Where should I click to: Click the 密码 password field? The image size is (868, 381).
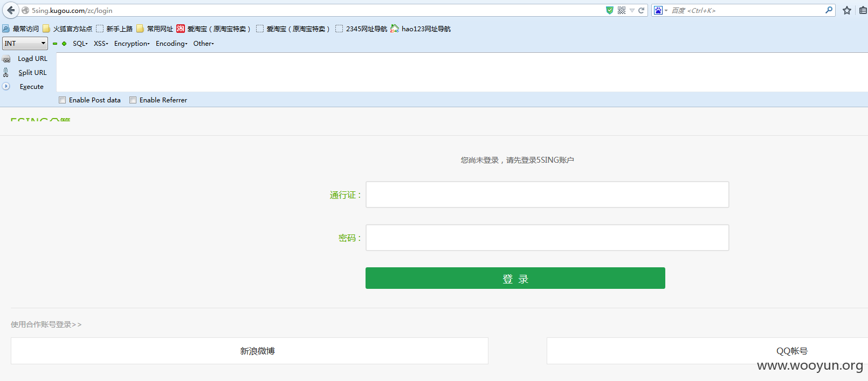click(x=547, y=238)
